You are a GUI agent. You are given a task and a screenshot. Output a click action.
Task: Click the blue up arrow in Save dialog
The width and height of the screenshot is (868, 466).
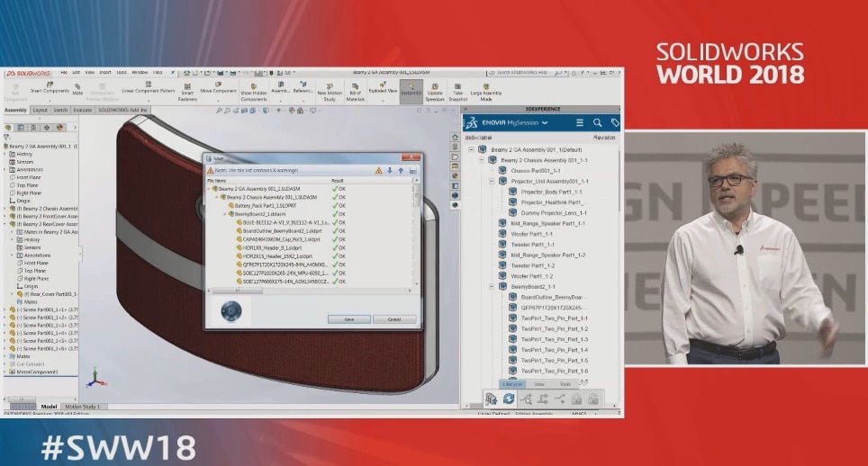coord(401,171)
